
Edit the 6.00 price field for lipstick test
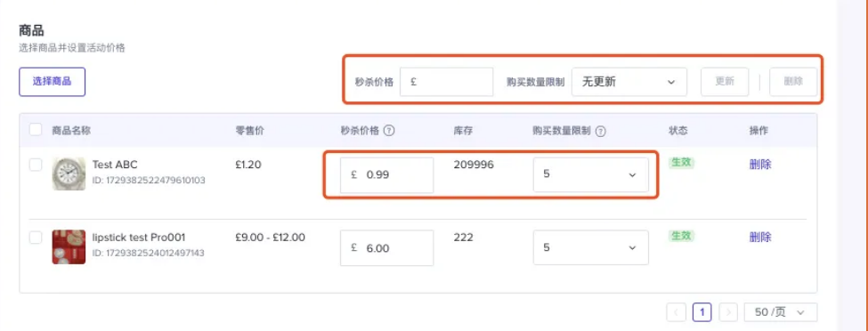click(387, 248)
